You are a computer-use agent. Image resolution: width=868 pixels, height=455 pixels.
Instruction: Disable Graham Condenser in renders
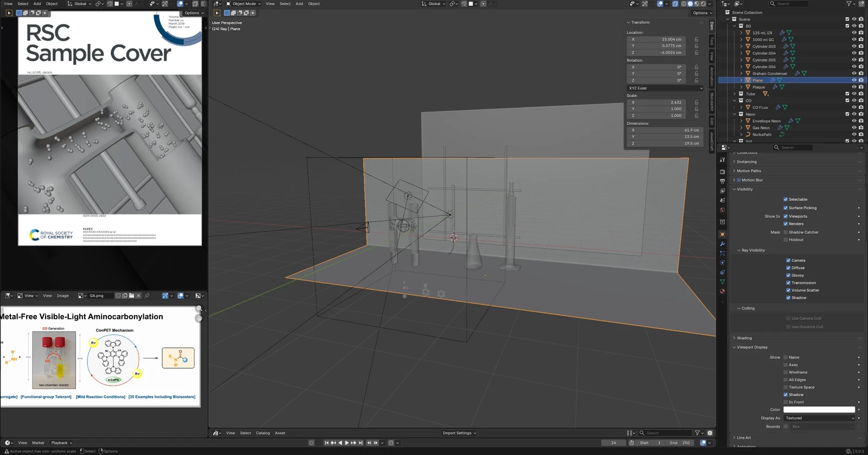click(861, 73)
